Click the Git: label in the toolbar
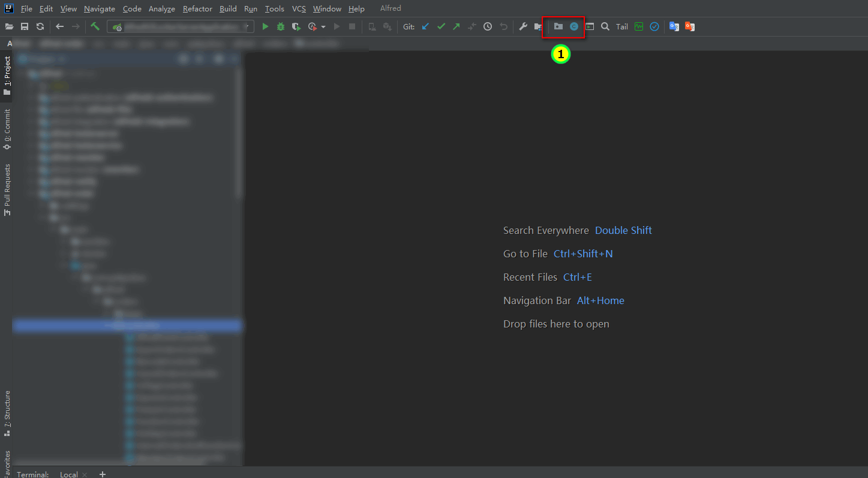The width and height of the screenshot is (868, 478). pyautogui.click(x=409, y=26)
